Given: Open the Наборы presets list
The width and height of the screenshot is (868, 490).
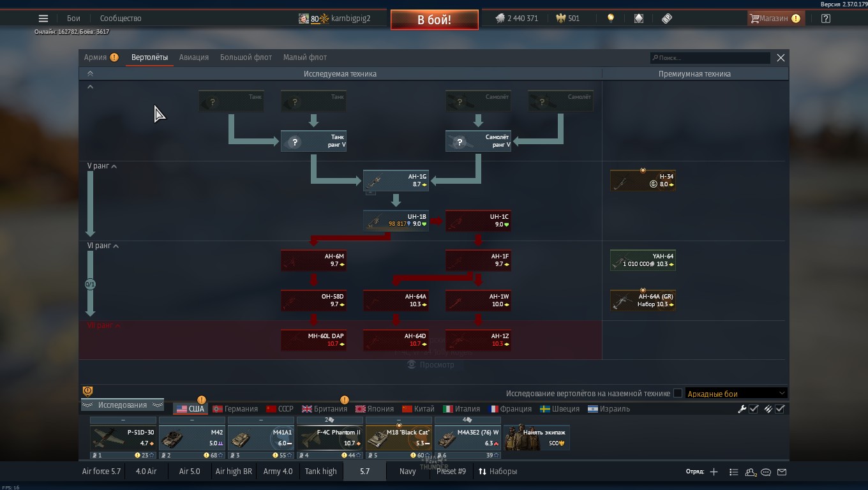Looking at the screenshot, I should coord(498,471).
